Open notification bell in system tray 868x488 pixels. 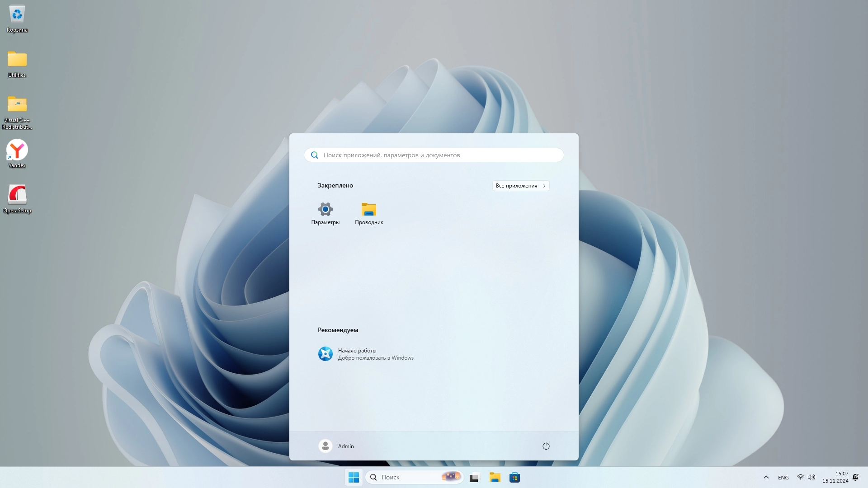(x=855, y=477)
